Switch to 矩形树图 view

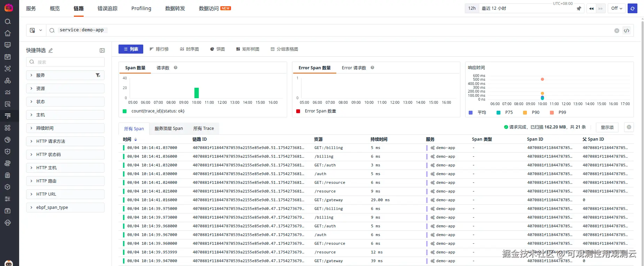pyautogui.click(x=248, y=49)
